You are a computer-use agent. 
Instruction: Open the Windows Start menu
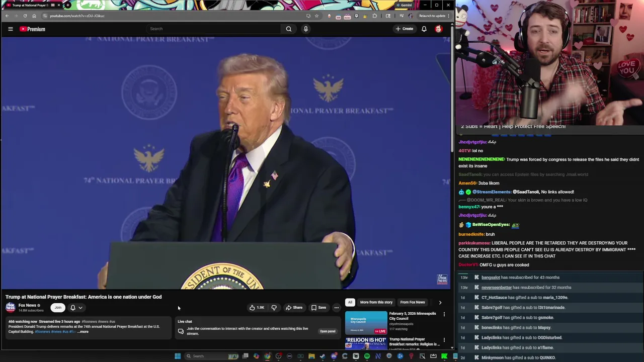click(x=177, y=356)
